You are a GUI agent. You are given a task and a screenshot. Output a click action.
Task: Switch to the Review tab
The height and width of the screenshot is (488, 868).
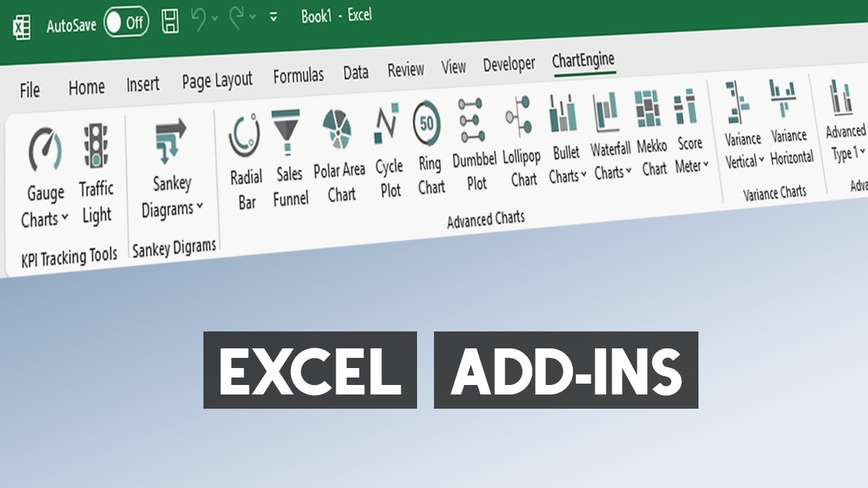[x=406, y=70]
